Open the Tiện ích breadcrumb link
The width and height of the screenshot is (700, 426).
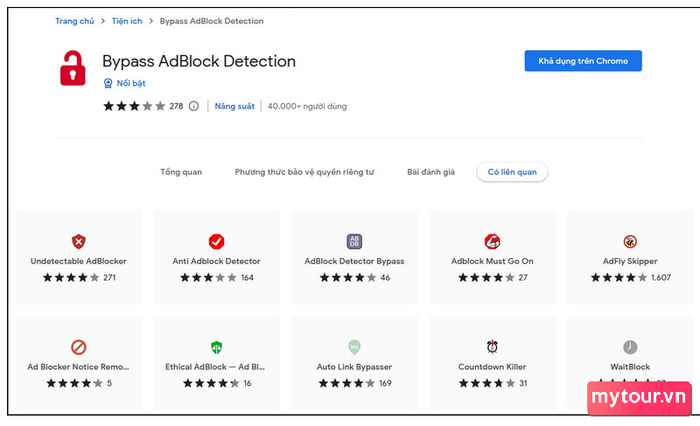pyautogui.click(x=127, y=21)
